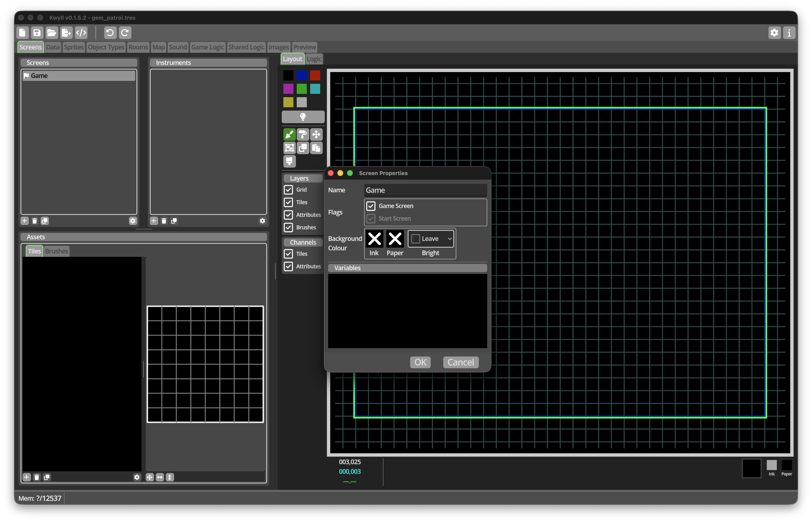The width and height of the screenshot is (812, 522).
Task: Click the code brackets icon in toolbar
Action: (x=81, y=32)
